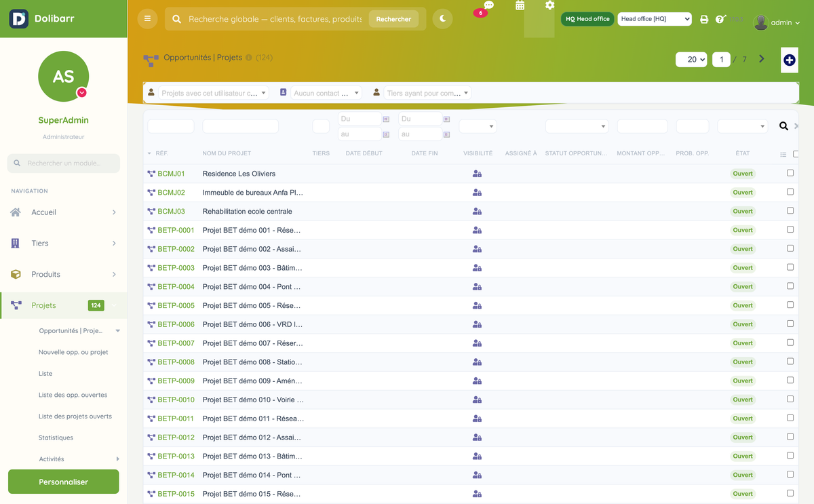Open the rows per page dropdown showing 20
Viewport: 814px width, 504px height.
click(691, 60)
